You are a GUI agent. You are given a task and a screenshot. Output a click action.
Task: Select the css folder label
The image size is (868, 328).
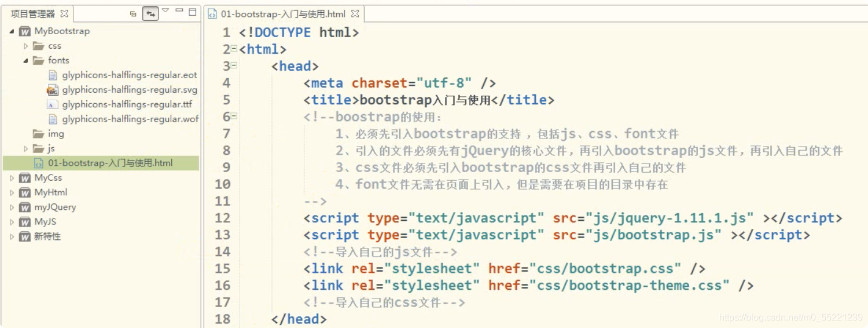pyautogui.click(x=54, y=46)
